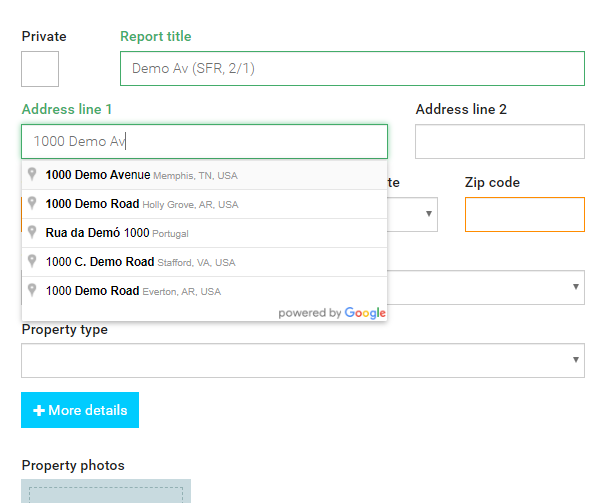This screenshot has height=503, width=613.
Task: Click map pin beside Rua da Demó
Action: click(x=32, y=232)
